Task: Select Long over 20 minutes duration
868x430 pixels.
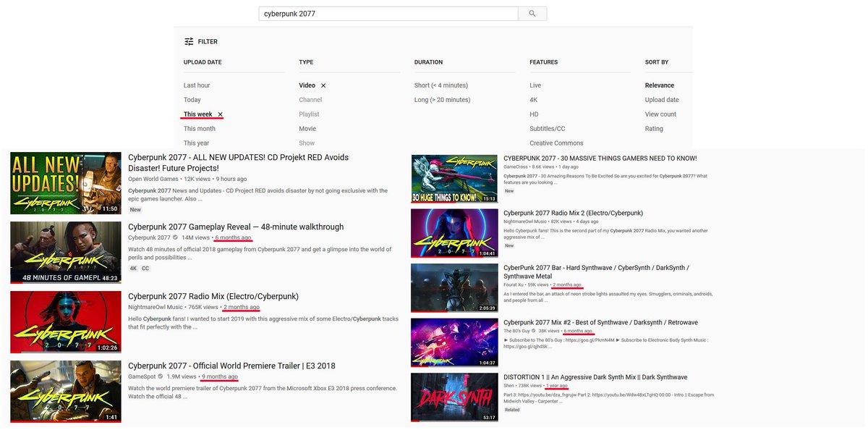Action: click(x=442, y=100)
